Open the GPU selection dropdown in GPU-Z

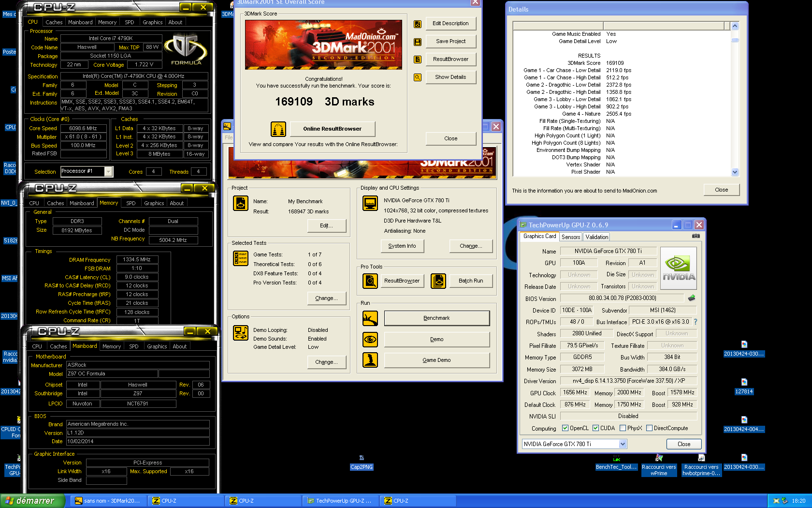pyautogui.click(x=623, y=444)
